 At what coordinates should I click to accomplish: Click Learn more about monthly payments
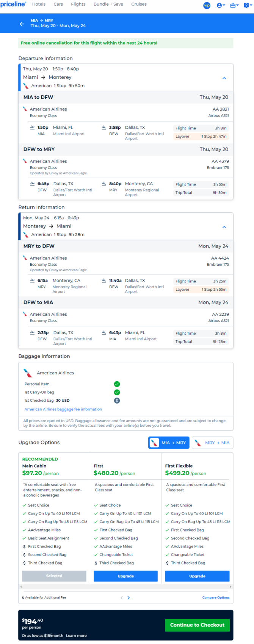76,636
